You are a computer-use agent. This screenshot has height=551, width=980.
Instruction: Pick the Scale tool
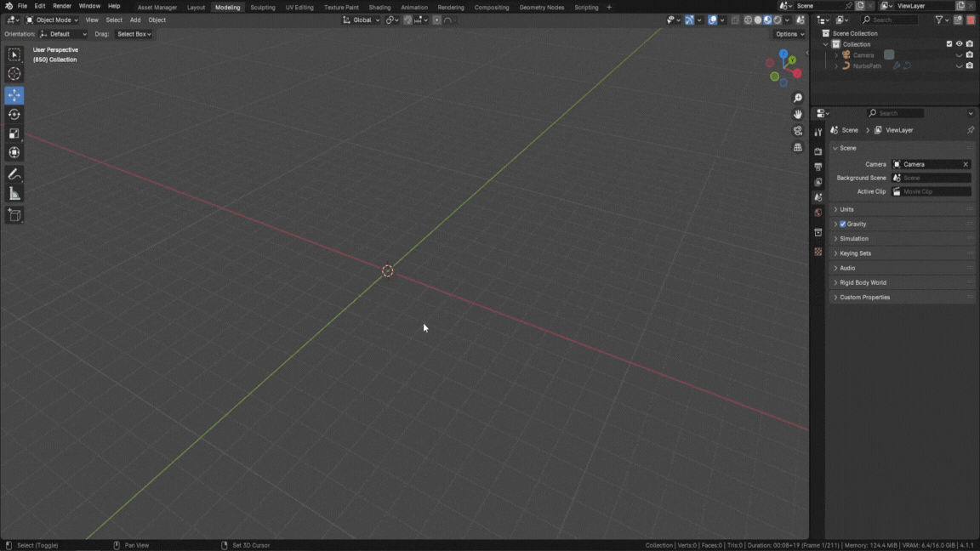(x=14, y=133)
